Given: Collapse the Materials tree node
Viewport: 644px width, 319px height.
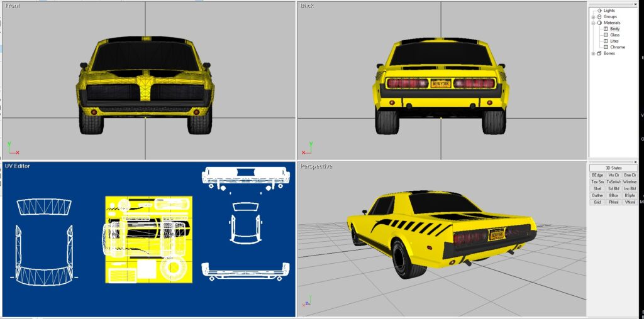Looking at the screenshot, I should pyautogui.click(x=593, y=23).
